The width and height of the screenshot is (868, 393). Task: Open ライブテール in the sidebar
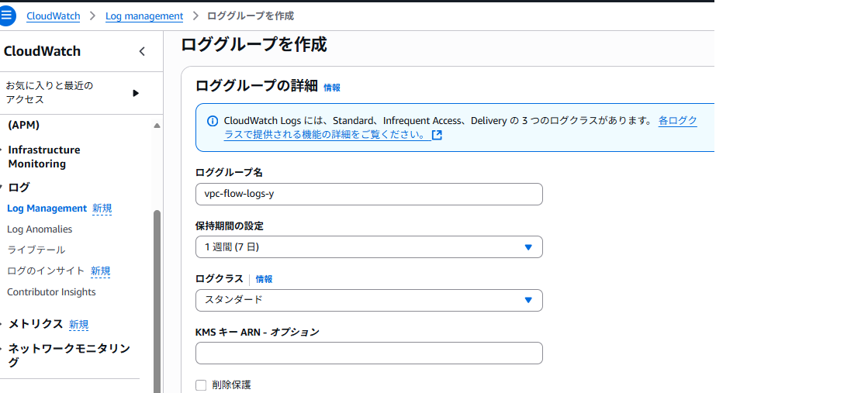pos(36,250)
